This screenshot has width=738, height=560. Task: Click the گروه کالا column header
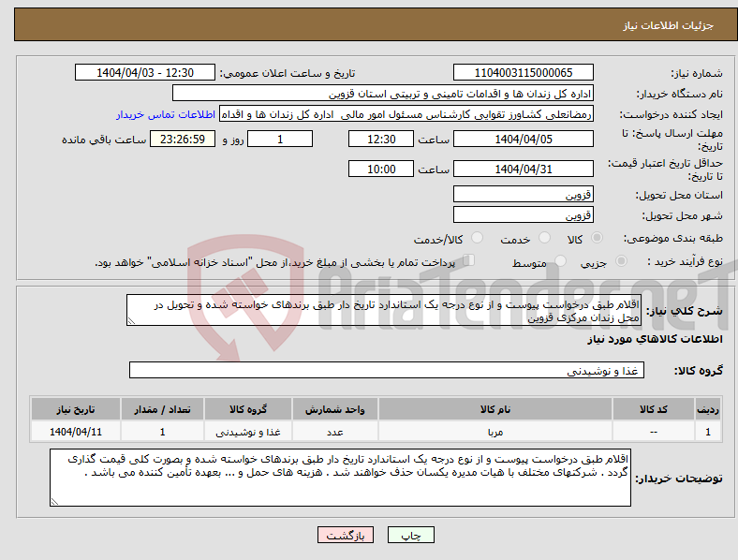[x=248, y=409]
